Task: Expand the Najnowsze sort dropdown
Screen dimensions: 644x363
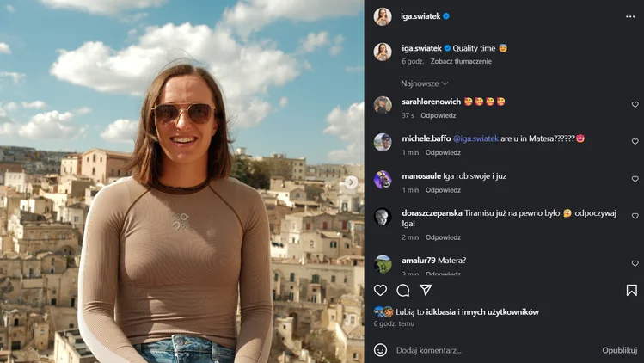Action: click(x=425, y=83)
